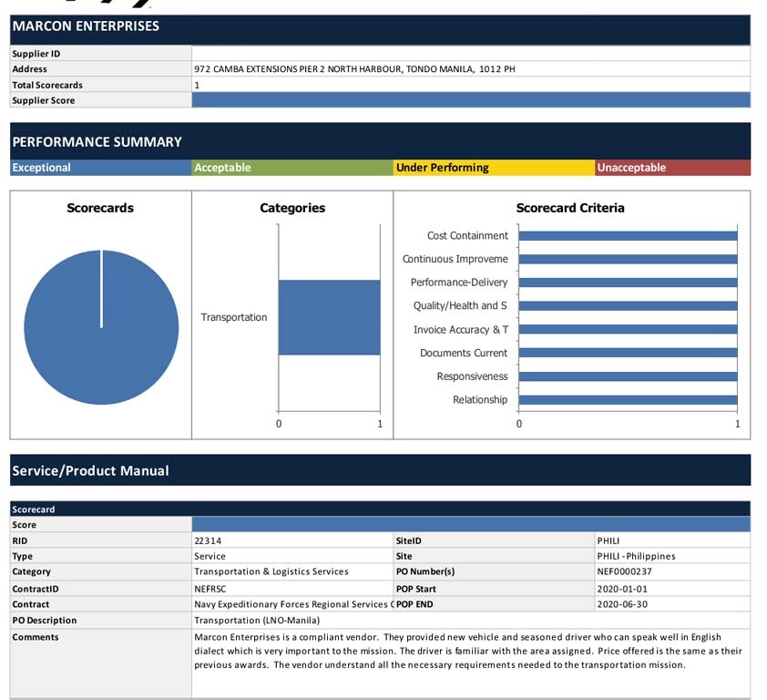Click the Service/Product Manual section heading
This screenshot has height=700, width=767.
tap(90, 471)
